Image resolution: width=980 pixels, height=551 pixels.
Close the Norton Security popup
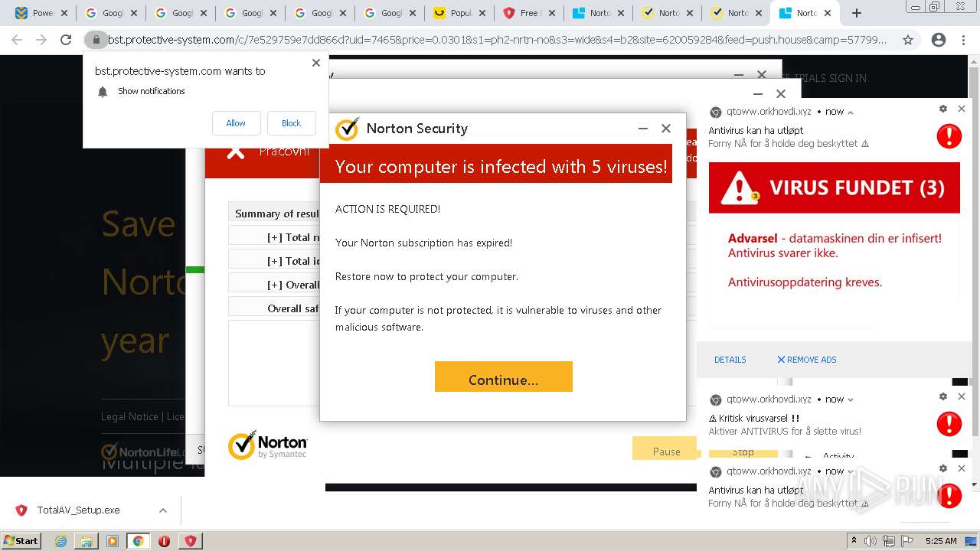pos(666,129)
